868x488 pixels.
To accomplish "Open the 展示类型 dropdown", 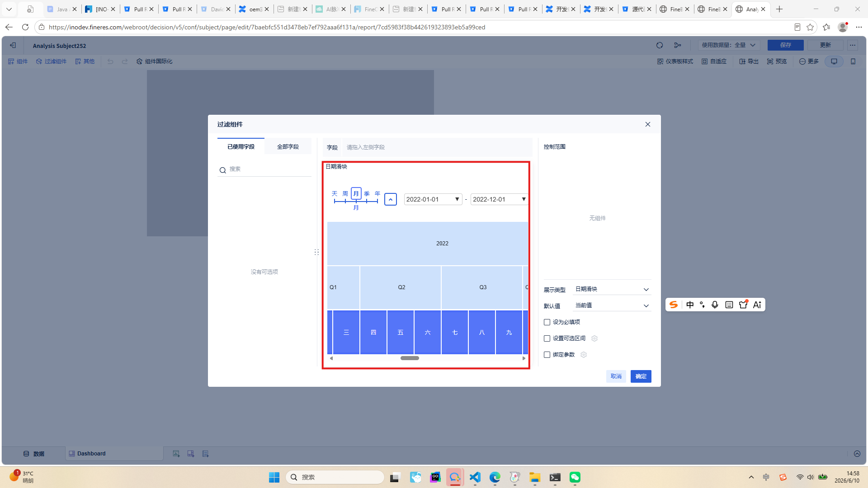I will coord(612,289).
